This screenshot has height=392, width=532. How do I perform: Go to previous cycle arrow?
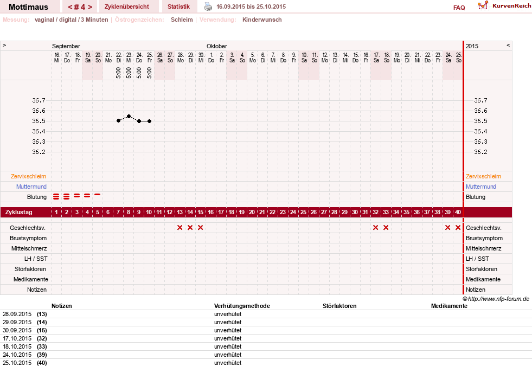[x=70, y=7]
